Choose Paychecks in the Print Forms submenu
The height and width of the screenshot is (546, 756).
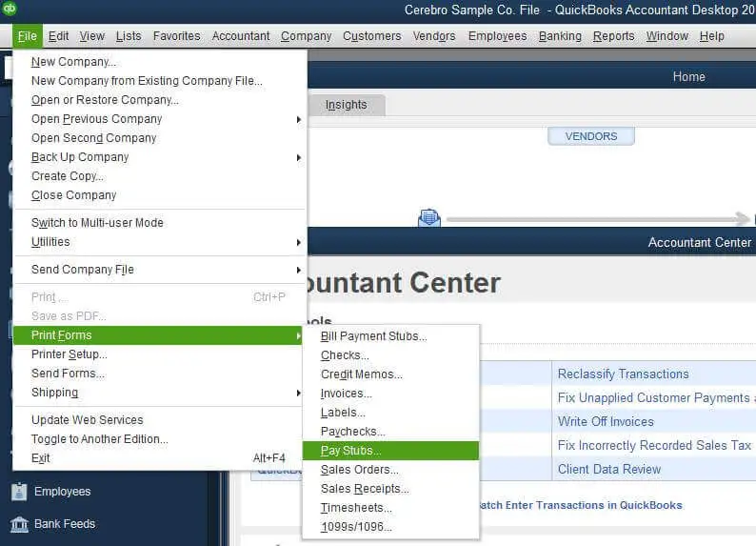[x=352, y=432]
